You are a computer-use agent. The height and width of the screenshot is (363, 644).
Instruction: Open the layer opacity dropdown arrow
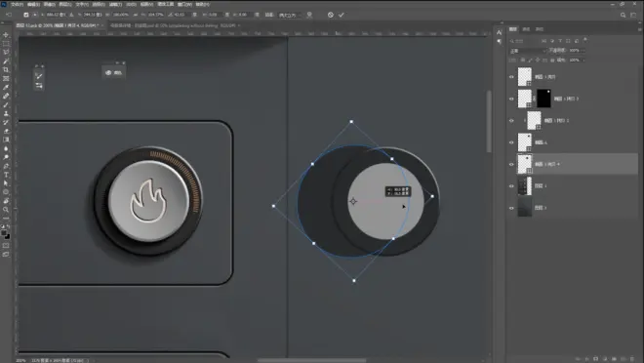point(584,51)
